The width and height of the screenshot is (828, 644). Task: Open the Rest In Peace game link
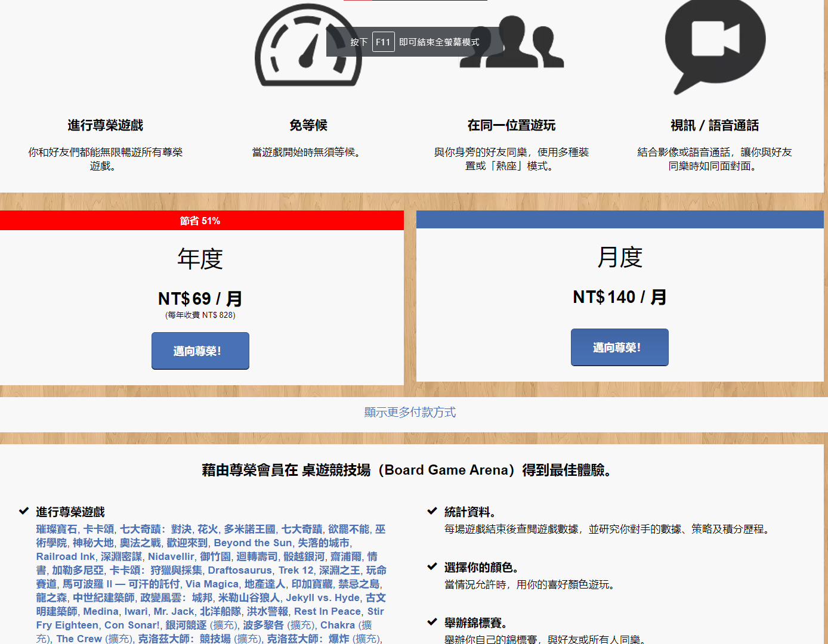(328, 611)
